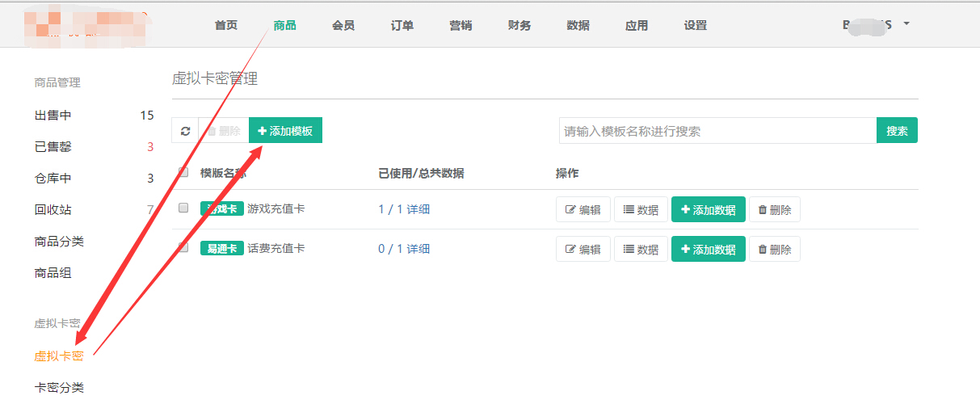Click the greyed-out 删除 toolbar button
Screen dimensions: 980x404
(x=223, y=131)
